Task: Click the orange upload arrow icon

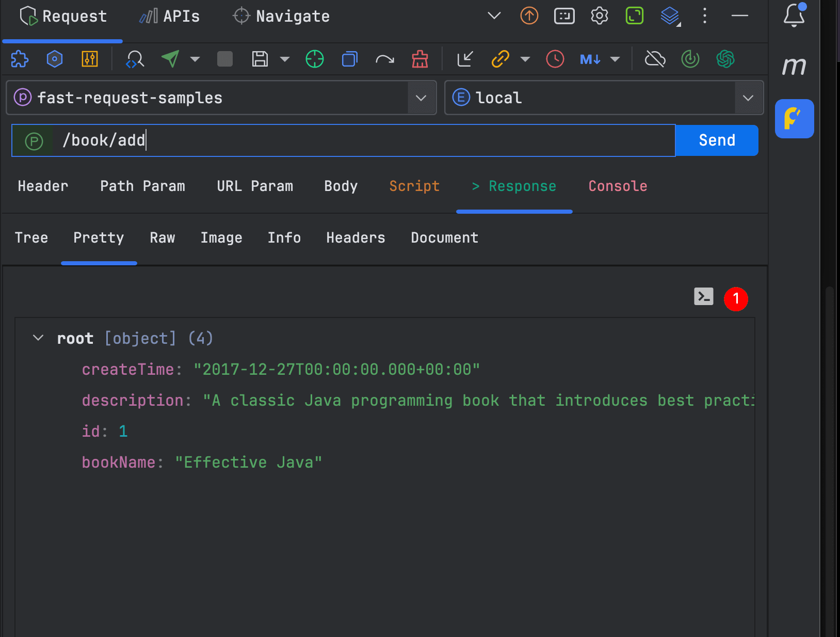Action: (529, 15)
